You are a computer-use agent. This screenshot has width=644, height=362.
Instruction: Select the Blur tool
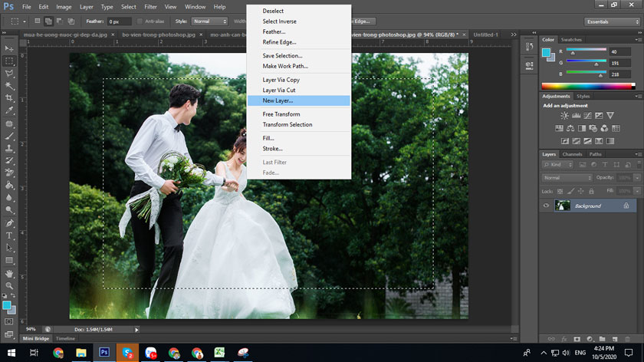point(9,197)
